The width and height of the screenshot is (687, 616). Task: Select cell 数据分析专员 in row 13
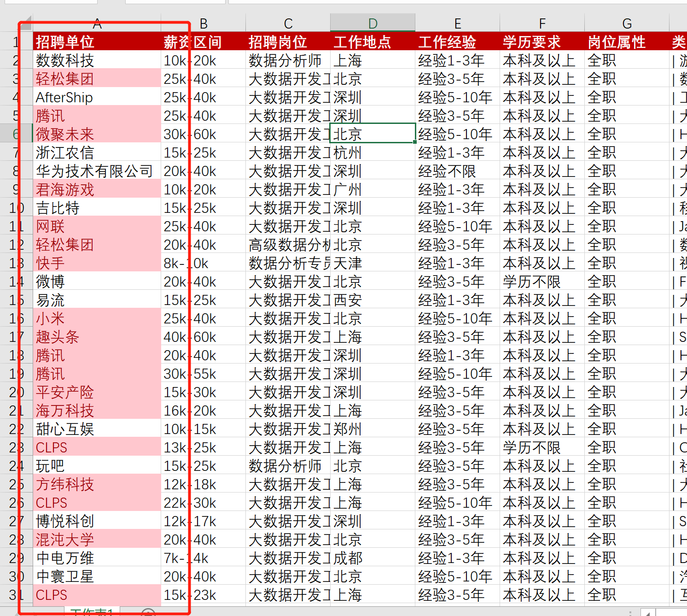[x=288, y=263]
